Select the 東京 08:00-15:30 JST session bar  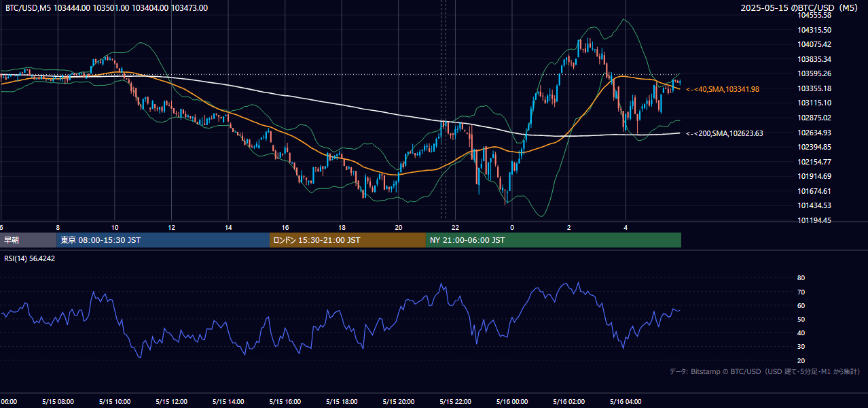[x=163, y=240]
